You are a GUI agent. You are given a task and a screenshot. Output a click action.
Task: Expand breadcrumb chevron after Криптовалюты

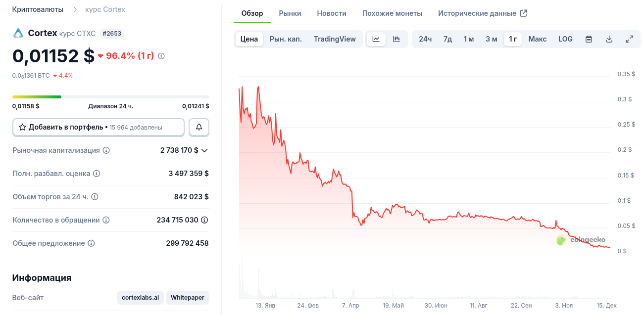75,8
